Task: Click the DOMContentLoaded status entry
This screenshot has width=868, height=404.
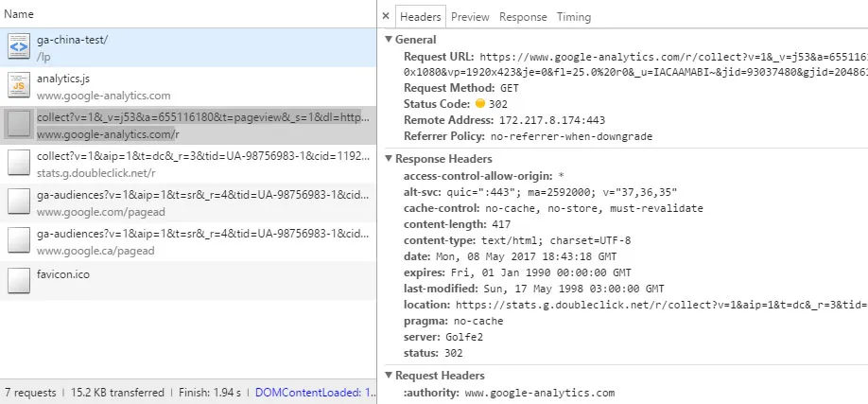Action: pyautogui.click(x=316, y=393)
